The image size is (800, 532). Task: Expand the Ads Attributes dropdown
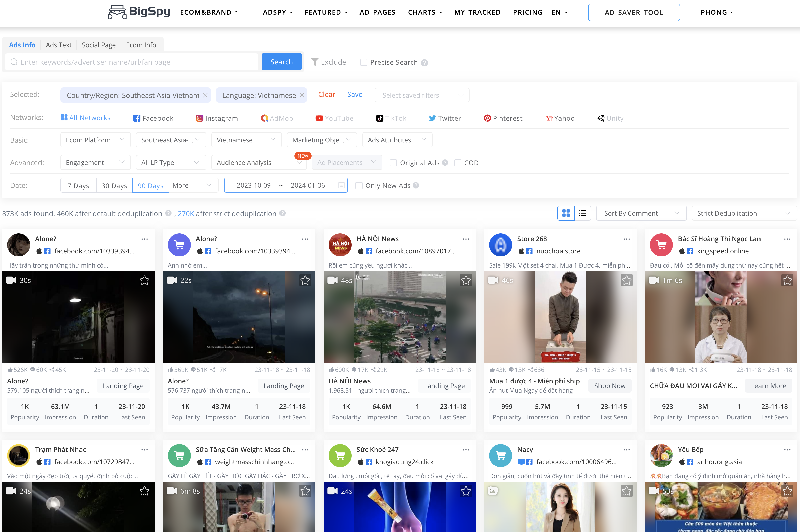coord(397,140)
